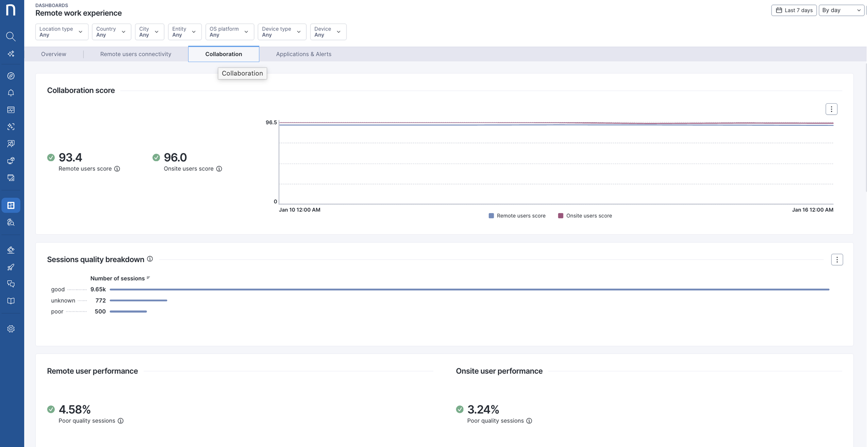This screenshot has height=447, width=868.
Task: Switch to Applications & Alerts tab
Action: pyautogui.click(x=303, y=54)
